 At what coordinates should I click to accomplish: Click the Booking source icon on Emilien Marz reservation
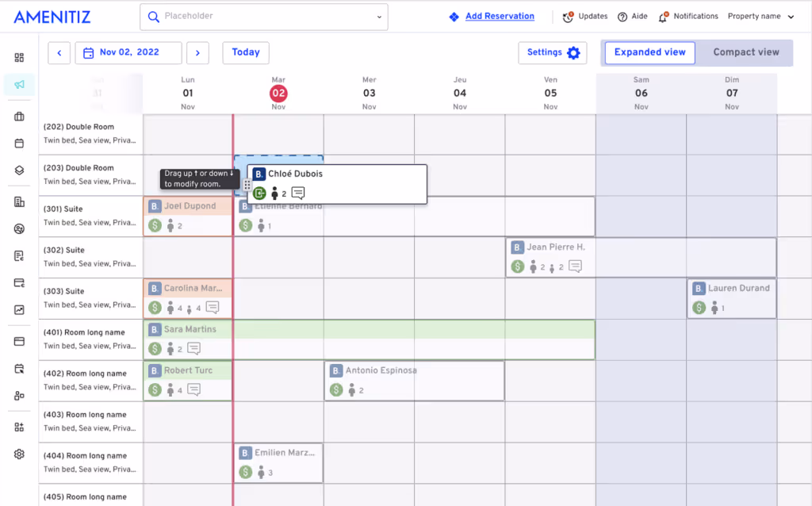pos(246,453)
